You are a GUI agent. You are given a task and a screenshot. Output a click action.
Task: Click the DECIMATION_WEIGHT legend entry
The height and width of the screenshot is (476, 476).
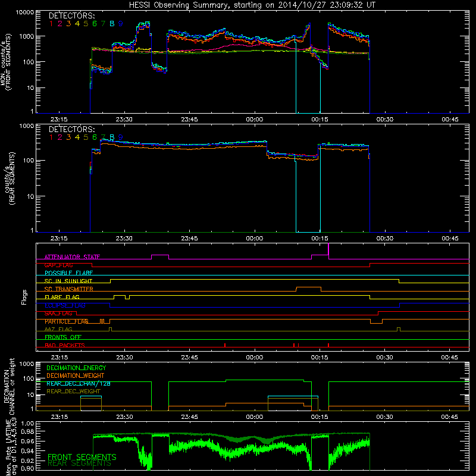coord(76,376)
